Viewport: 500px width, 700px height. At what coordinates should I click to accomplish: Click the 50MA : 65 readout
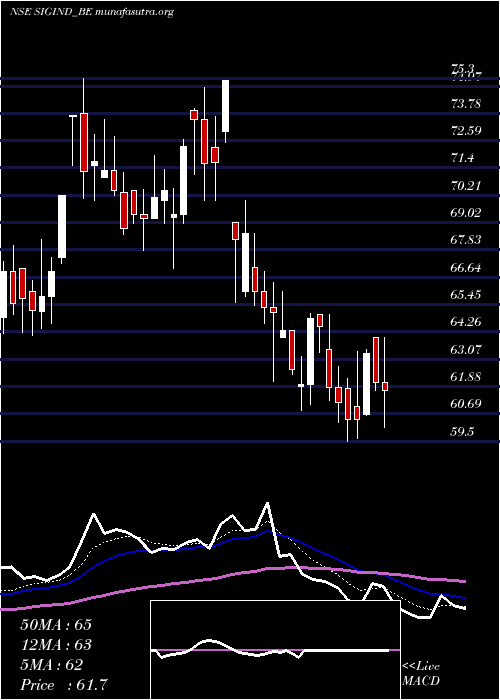(56, 625)
